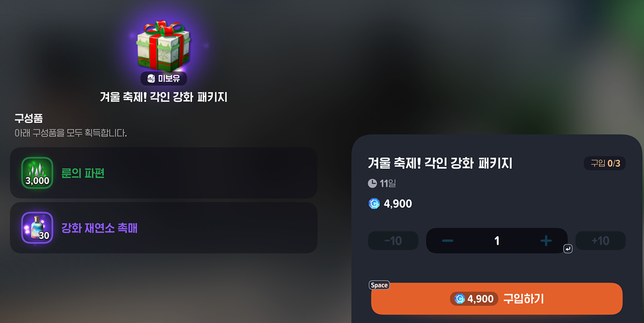
Task: Click the winter gift box package image
Action: (163, 44)
